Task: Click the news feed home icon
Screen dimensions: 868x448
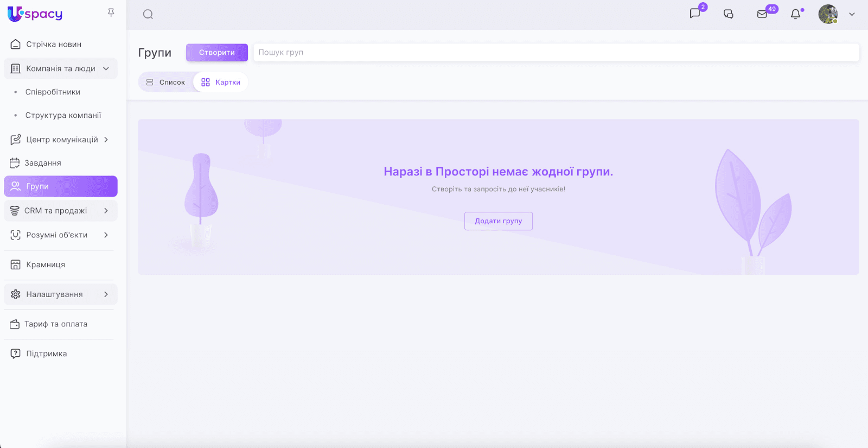Action: pos(16,45)
